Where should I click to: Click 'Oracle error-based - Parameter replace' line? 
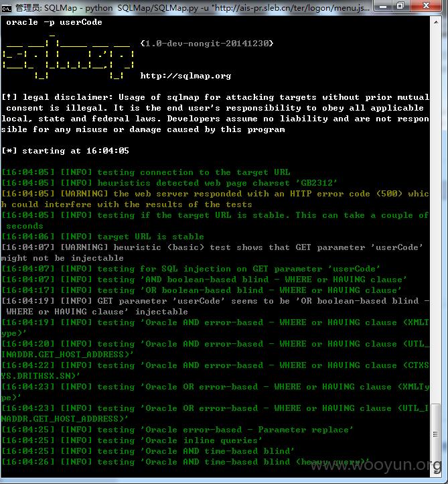(177, 430)
